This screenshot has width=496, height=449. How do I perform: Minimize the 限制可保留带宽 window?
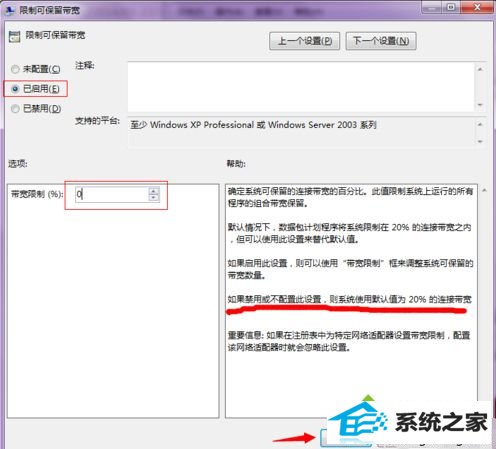431,7
